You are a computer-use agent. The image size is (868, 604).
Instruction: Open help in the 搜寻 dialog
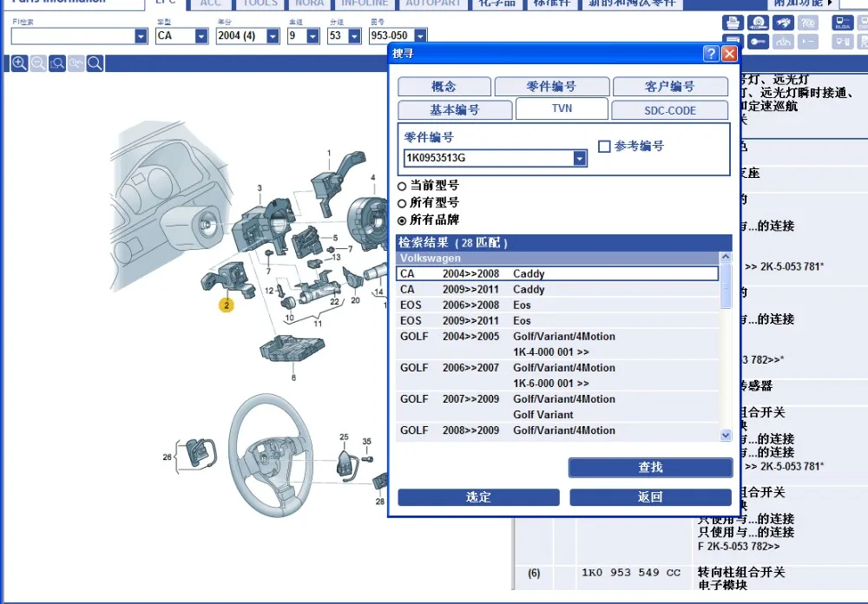(711, 54)
